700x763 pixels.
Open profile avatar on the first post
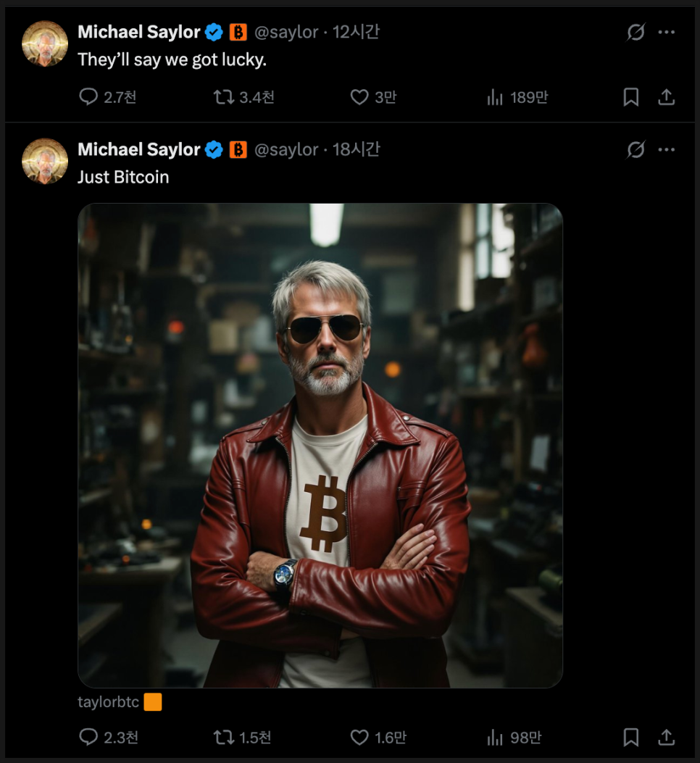45,43
